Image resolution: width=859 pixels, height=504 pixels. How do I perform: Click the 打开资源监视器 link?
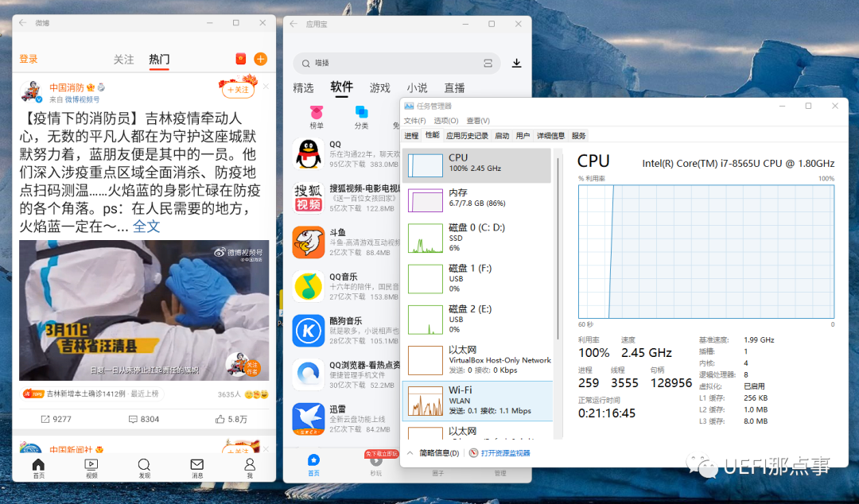point(505,453)
